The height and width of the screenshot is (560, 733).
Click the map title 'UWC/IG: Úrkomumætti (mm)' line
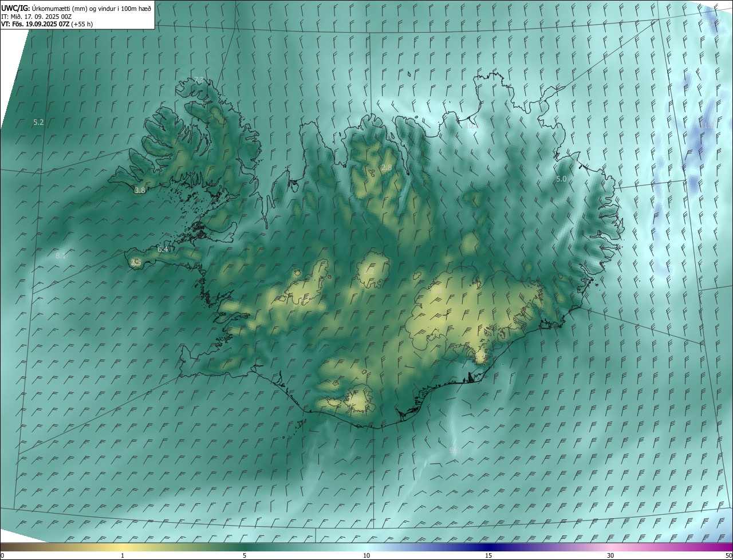(x=76, y=7)
